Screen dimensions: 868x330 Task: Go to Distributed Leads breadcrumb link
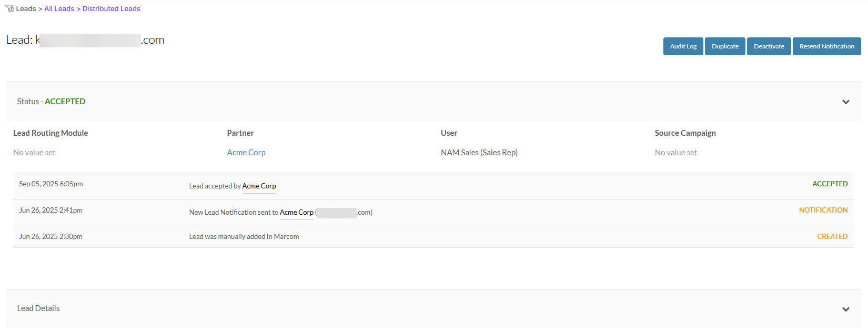112,8
